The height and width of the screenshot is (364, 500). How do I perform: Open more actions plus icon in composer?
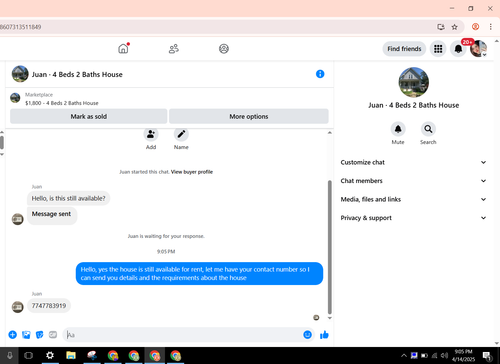coord(13,335)
